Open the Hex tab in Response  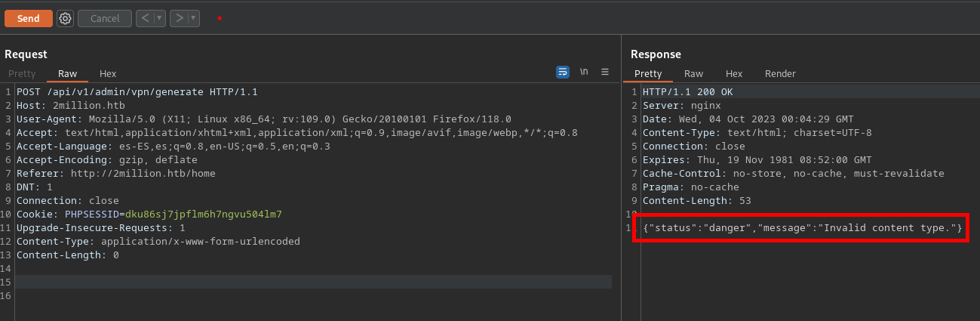click(734, 74)
